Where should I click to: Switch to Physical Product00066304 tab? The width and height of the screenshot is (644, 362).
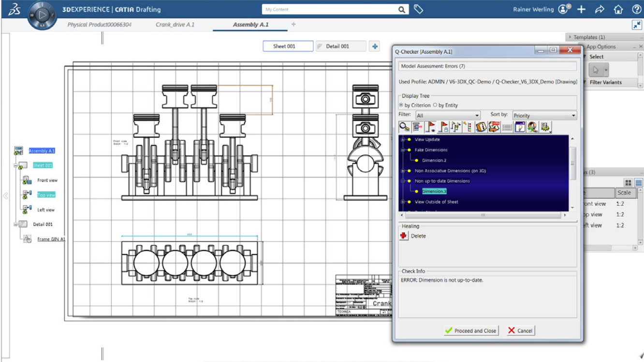[x=99, y=25]
